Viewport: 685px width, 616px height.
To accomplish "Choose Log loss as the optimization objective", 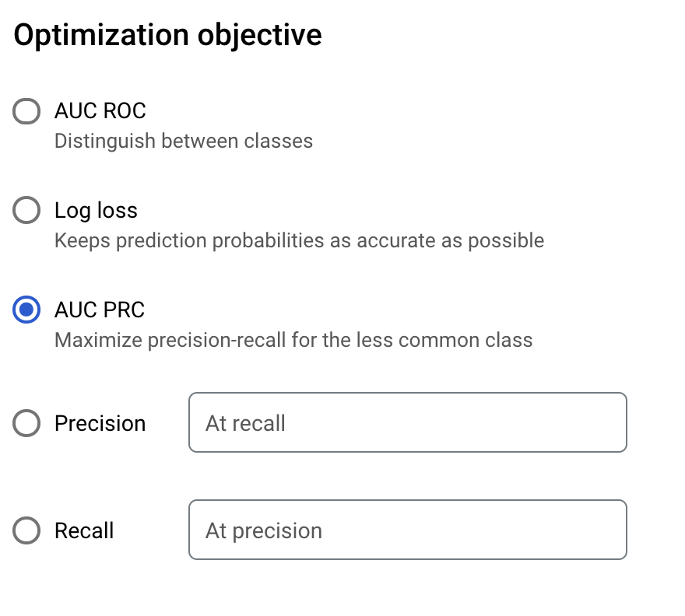I will tap(26, 210).
